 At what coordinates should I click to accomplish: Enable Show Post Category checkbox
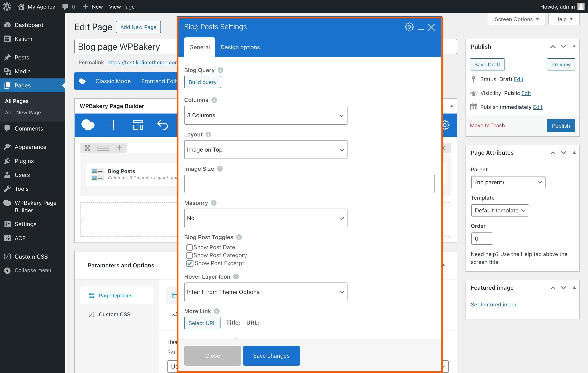pyautogui.click(x=189, y=255)
